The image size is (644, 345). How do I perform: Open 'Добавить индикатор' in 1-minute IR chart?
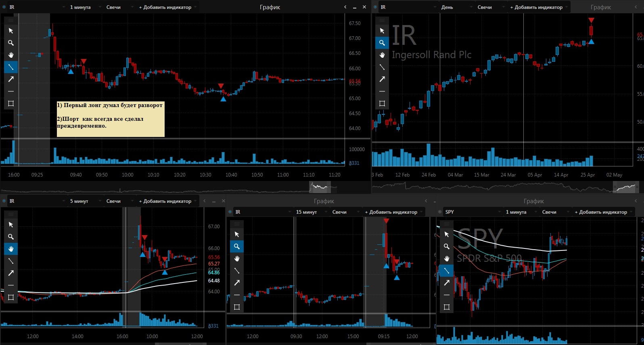tap(167, 7)
